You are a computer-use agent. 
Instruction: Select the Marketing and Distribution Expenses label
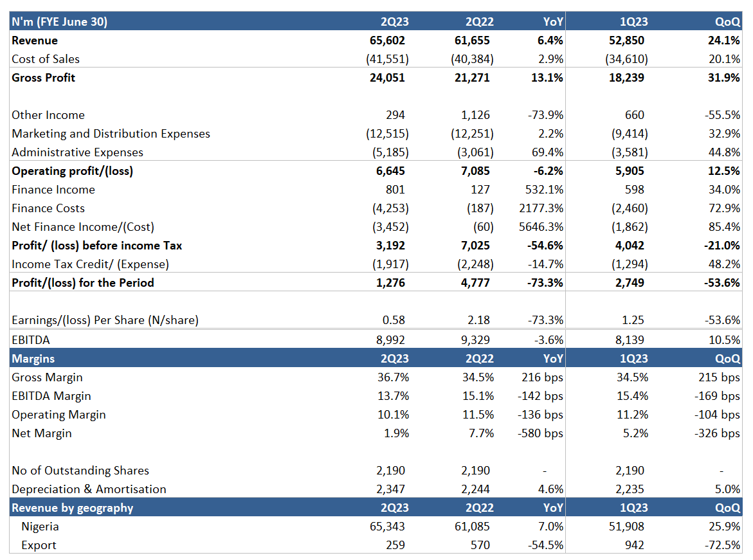pyautogui.click(x=111, y=134)
